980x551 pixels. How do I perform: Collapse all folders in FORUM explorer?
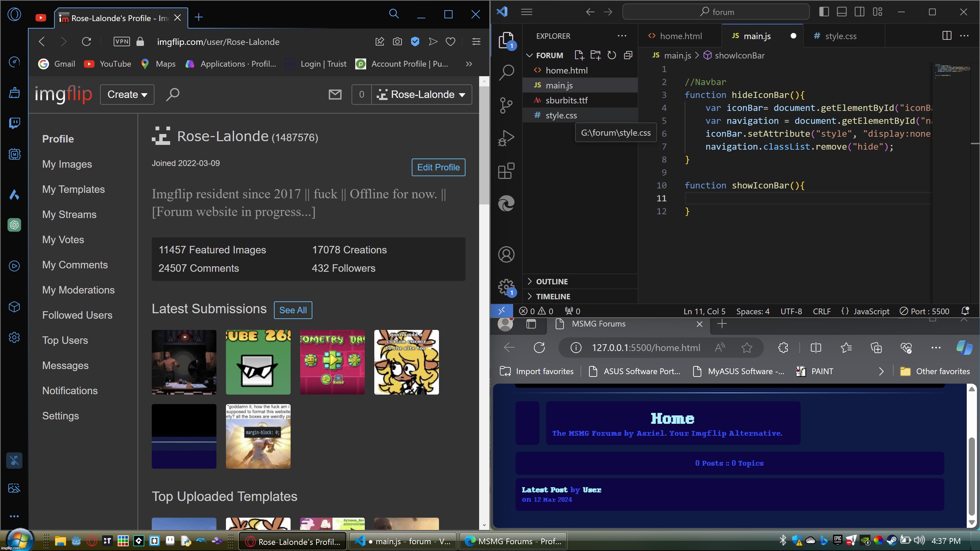click(x=628, y=55)
